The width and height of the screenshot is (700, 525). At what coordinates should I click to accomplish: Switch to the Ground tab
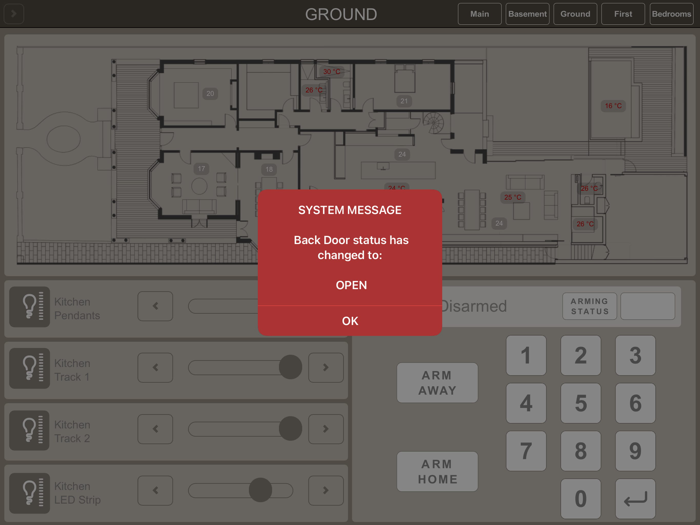[575, 14]
